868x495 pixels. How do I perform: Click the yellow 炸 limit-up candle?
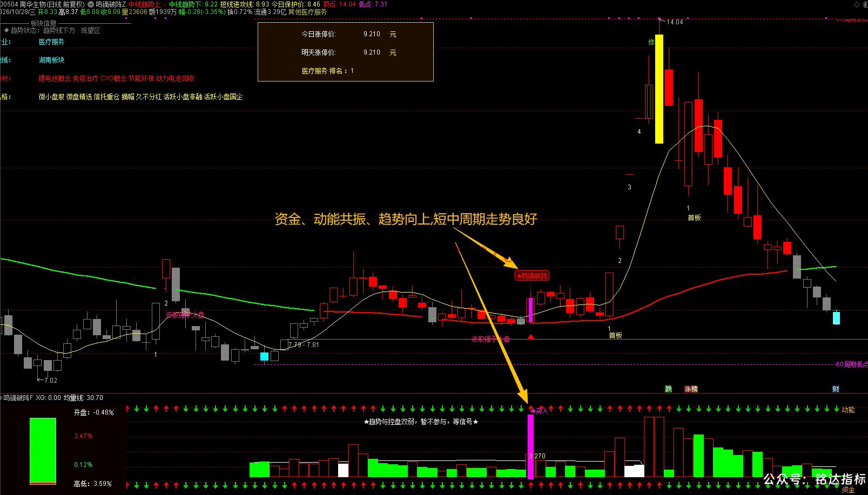click(x=659, y=89)
